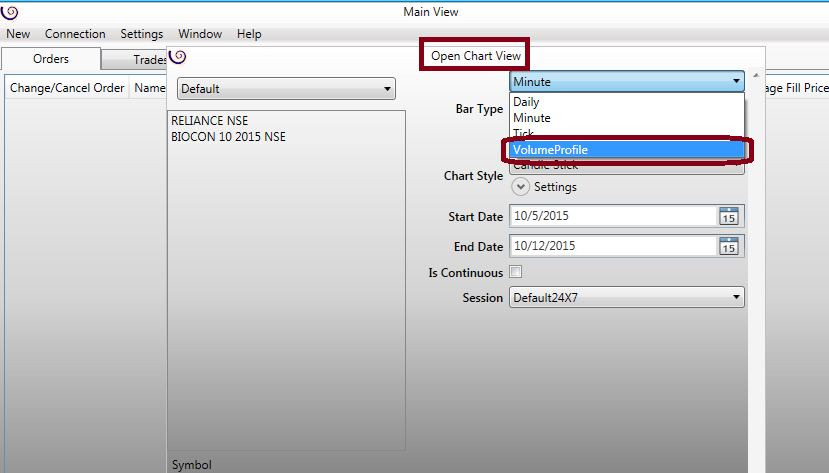
Task: Open the Session Default24X7 dropdown
Action: pyautogui.click(x=627, y=297)
